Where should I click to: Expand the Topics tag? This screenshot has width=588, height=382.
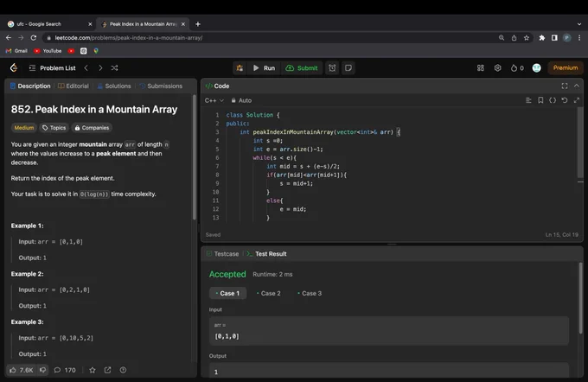[54, 128]
